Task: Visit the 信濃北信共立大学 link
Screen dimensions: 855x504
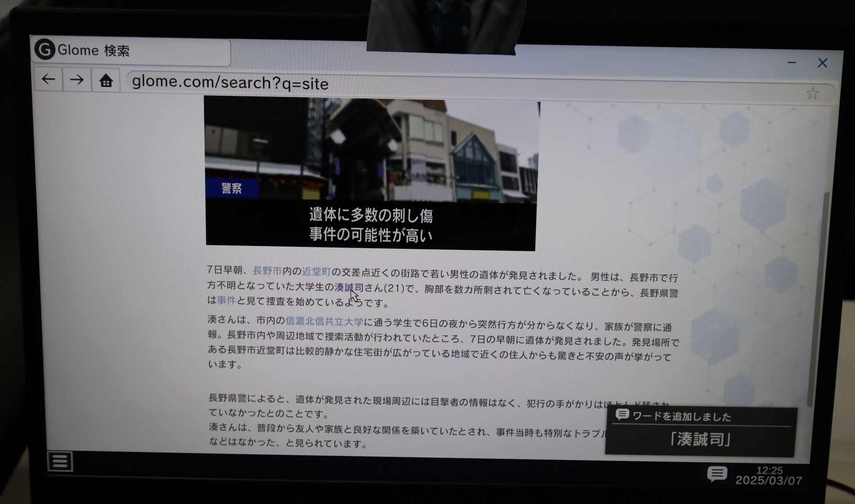Action: [x=324, y=321]
